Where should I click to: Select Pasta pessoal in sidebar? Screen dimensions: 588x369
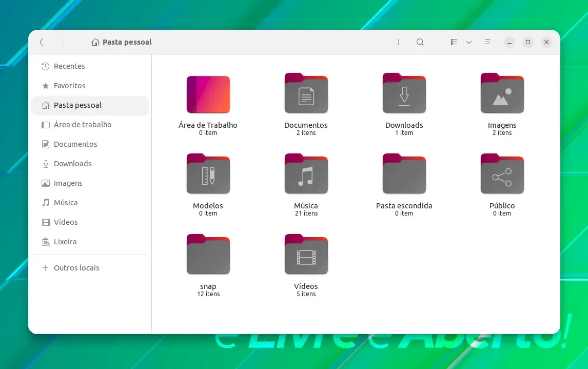pos(90,105)
